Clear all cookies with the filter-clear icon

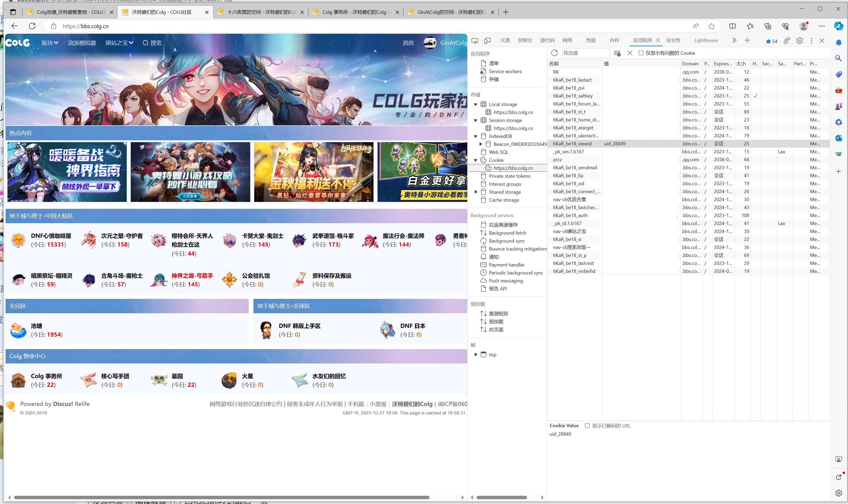click(617, 53)
